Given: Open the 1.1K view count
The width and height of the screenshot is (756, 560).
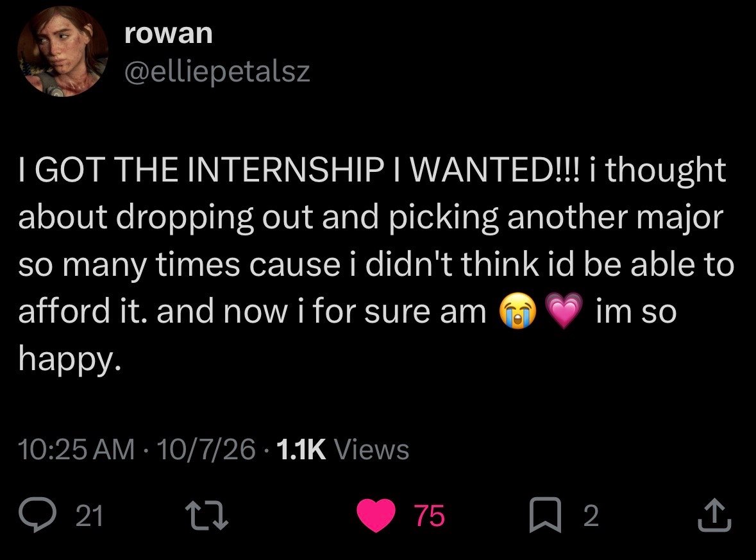Looking at the screenshot, I should [301, 450].
